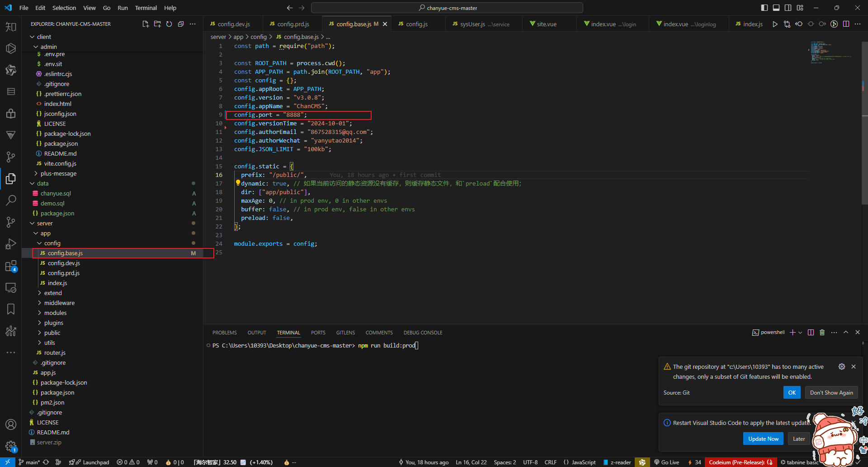Image resolution: width=868 pixels, height=467 pixels.
Task: Open the Bookmarks view icon
Action: pos(11,309)
